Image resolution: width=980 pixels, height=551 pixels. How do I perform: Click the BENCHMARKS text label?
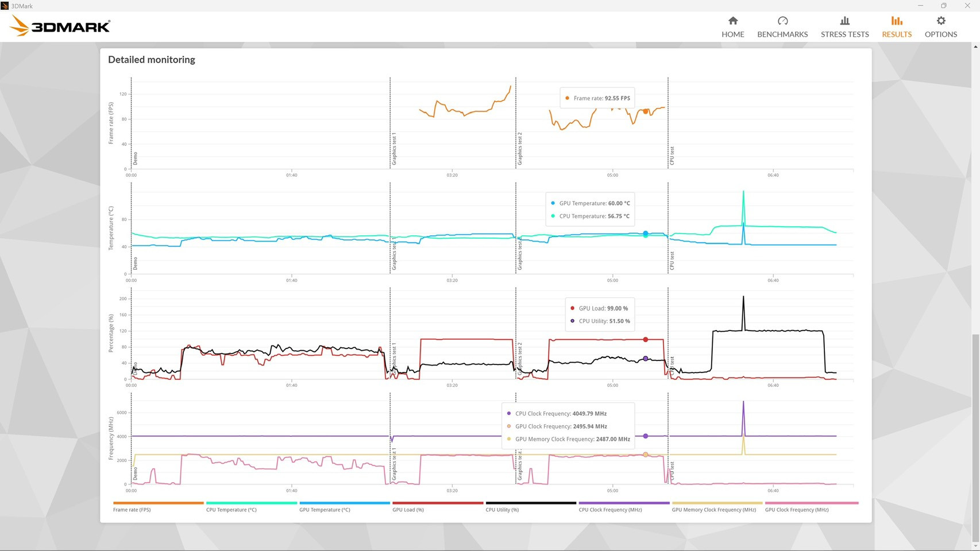pos(782,34)
